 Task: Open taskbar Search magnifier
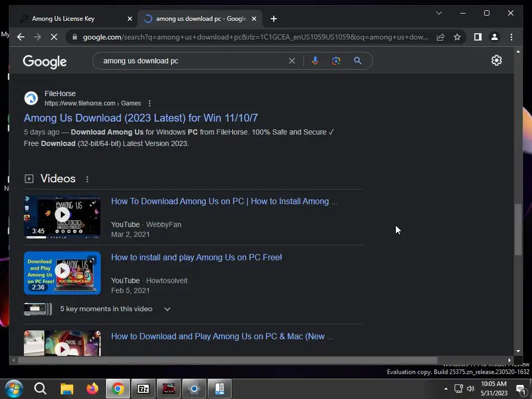[x=40, y=389]
